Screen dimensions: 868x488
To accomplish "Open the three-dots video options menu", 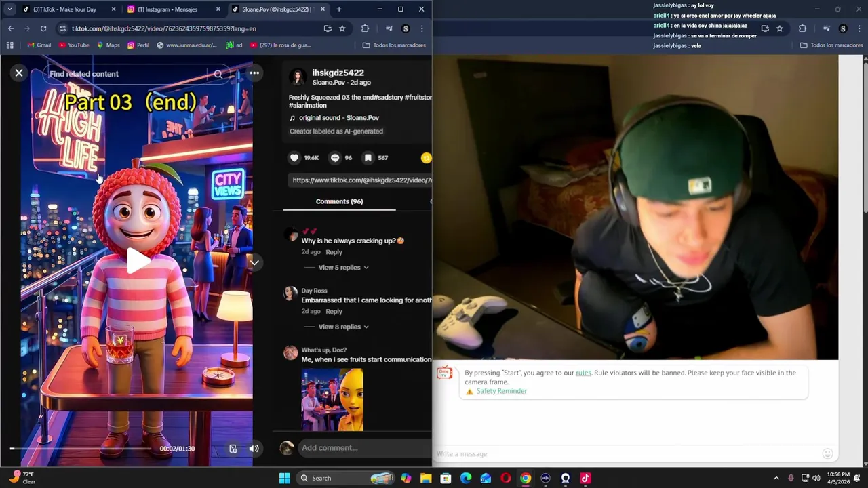I will (x=254, y=73).
